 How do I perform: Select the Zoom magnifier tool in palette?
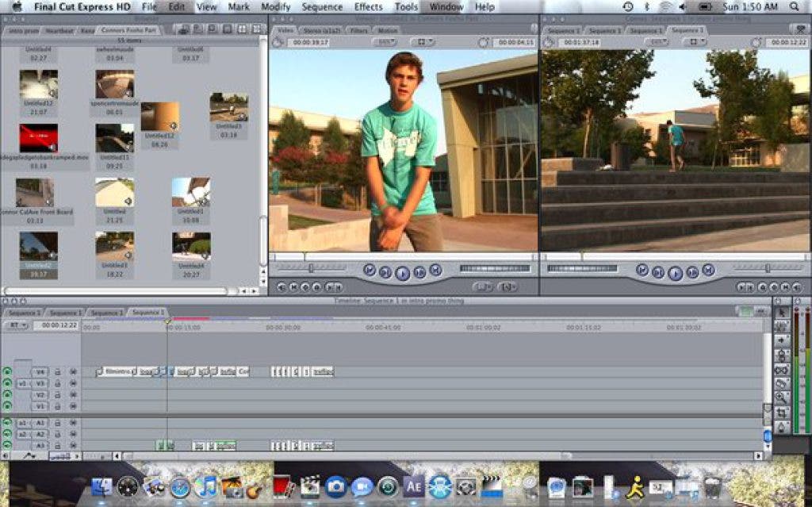coord(782,398)
